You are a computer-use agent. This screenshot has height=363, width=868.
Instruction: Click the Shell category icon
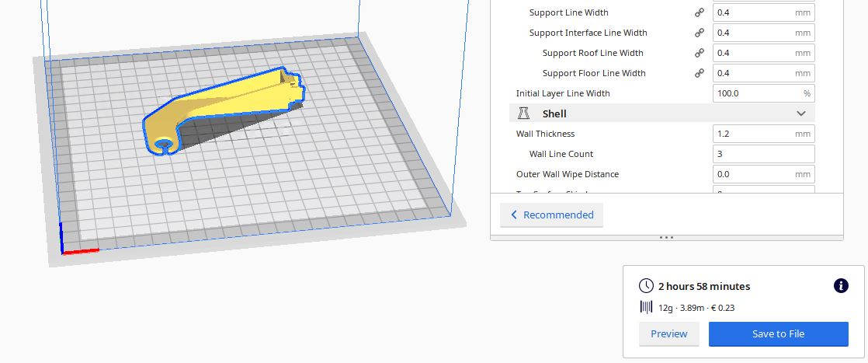(x=523, y=113)
